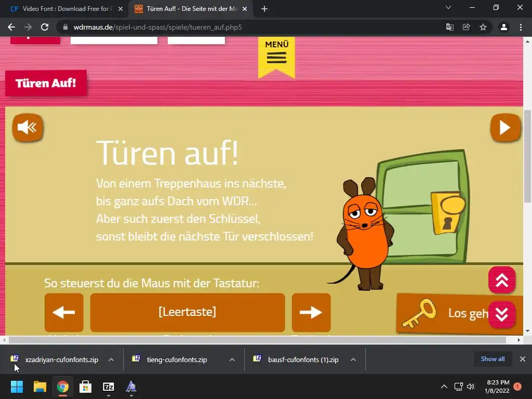Bookmark this page with the star
This screenshot has width=532, height=399.
(x=483, y=27)
